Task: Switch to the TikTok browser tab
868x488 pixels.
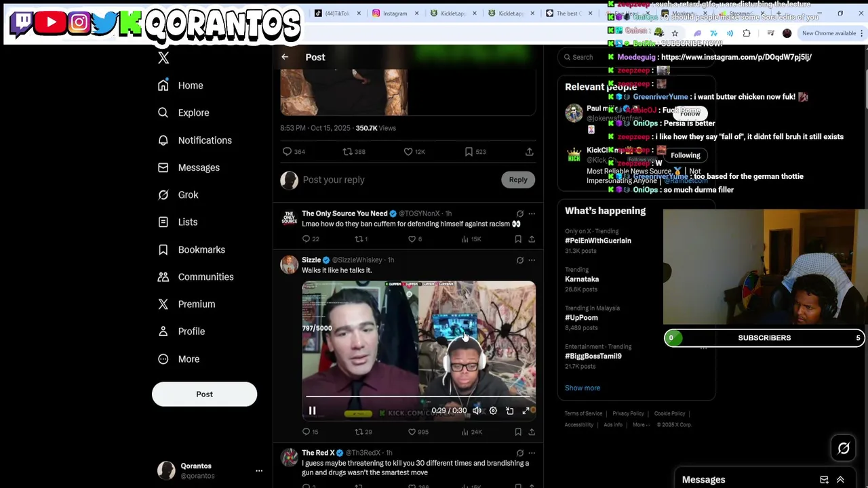Action: coord(338,13)
